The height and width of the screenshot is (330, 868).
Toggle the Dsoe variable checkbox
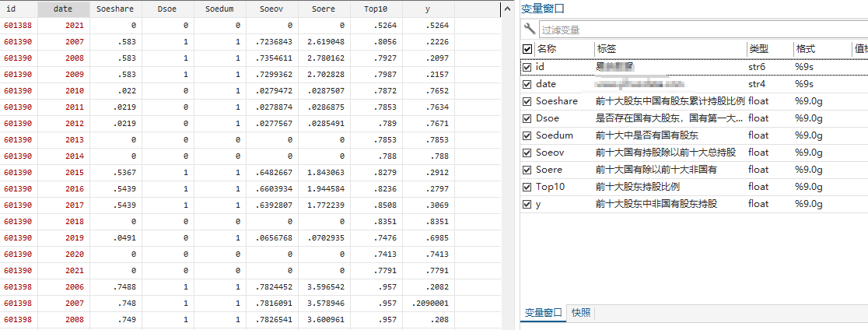pos(527,118)
